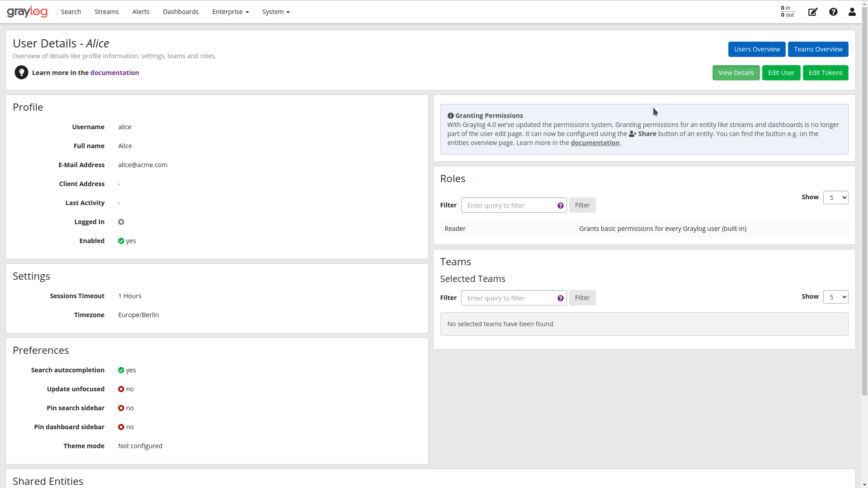The width and height of the screenshot is (868, 488).
Task: Click the help question-mark icon in top bar
Action: tap(833, 12)
